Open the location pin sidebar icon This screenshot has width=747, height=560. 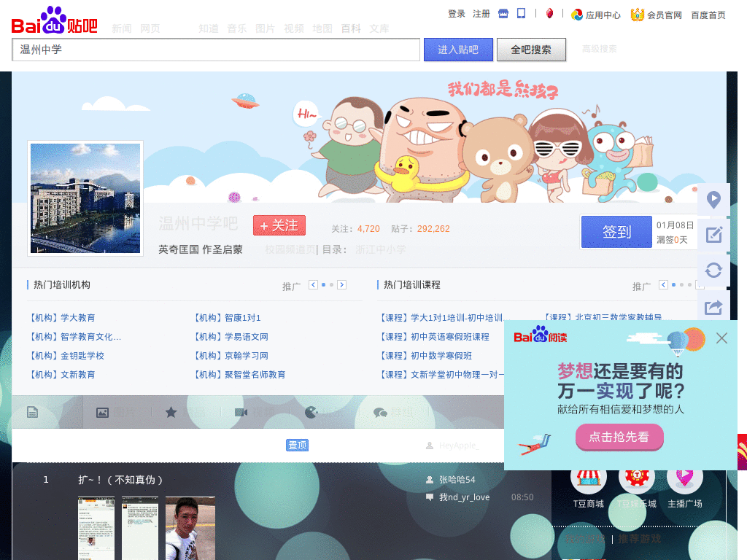point(713,199)
